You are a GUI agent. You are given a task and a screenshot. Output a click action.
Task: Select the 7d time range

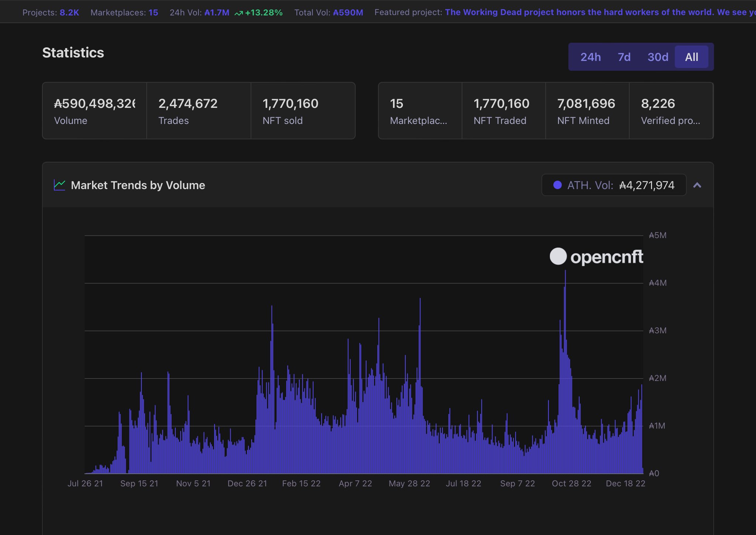pyautogui.click(x=624, y=57)
